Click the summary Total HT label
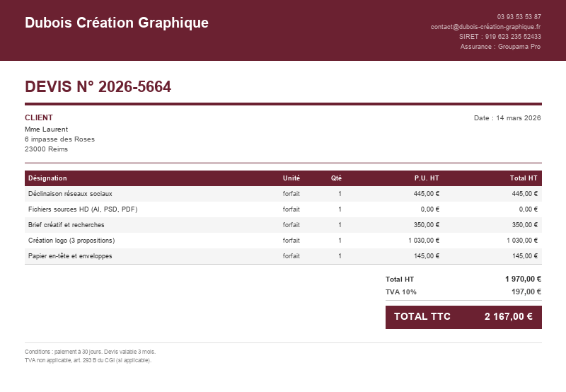Screen dimensions: 566x392 (400, 279)
